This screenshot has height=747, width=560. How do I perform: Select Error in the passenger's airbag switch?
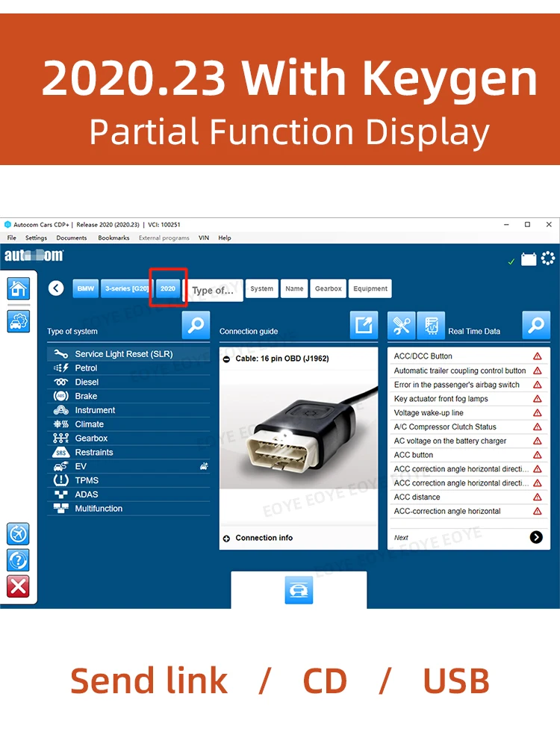tap(469, 385)
